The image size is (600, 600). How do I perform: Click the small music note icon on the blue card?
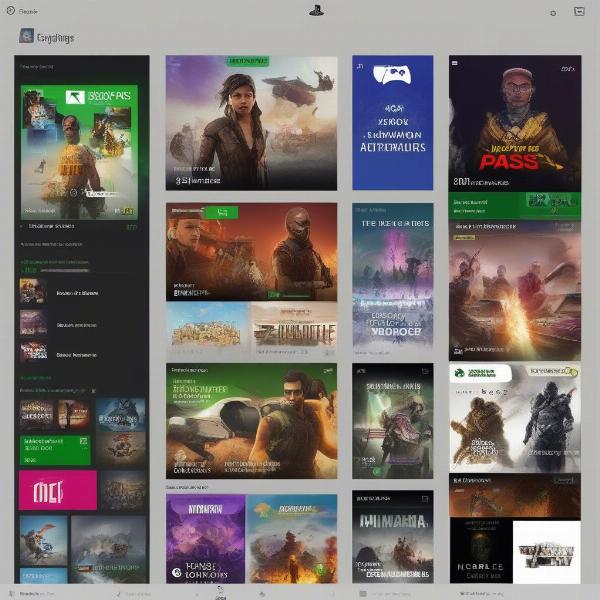pos(360,67)
